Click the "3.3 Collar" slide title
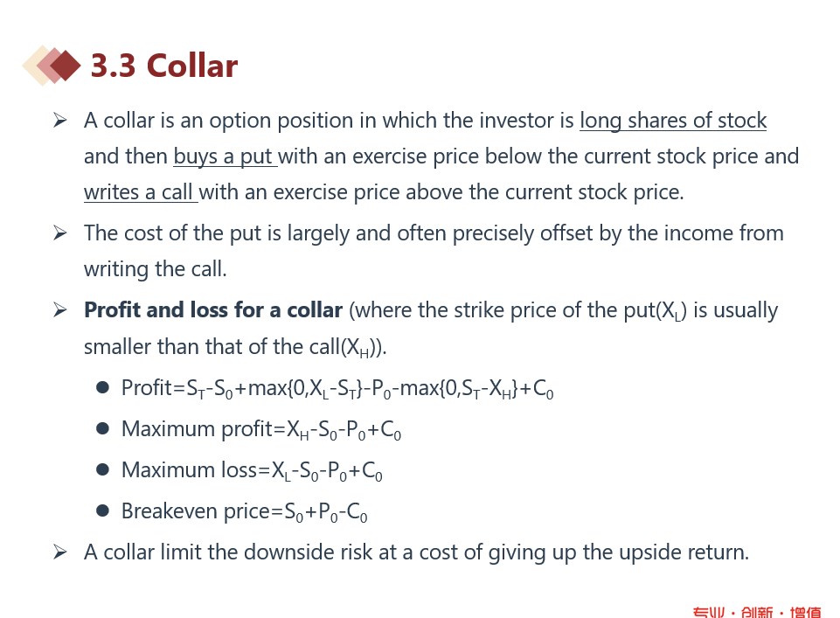840x618 pixels. point(163,66)
